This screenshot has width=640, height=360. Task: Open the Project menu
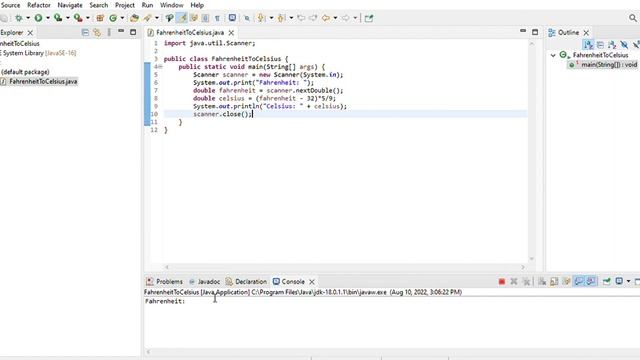[125, 5]
